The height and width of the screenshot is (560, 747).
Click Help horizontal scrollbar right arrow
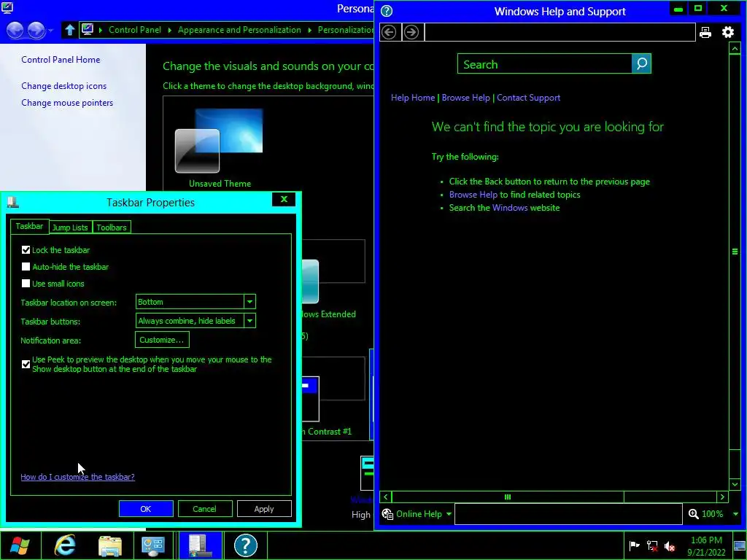point(723,497)
